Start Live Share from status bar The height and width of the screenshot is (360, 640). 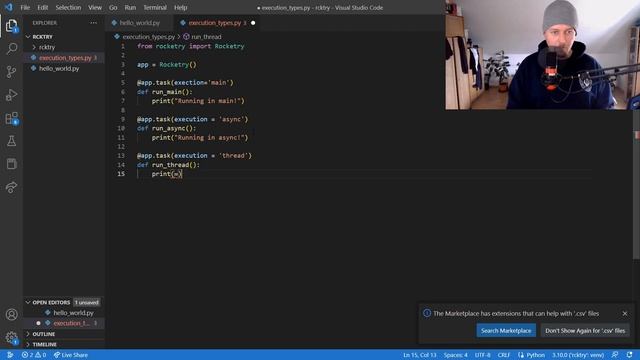71,355
